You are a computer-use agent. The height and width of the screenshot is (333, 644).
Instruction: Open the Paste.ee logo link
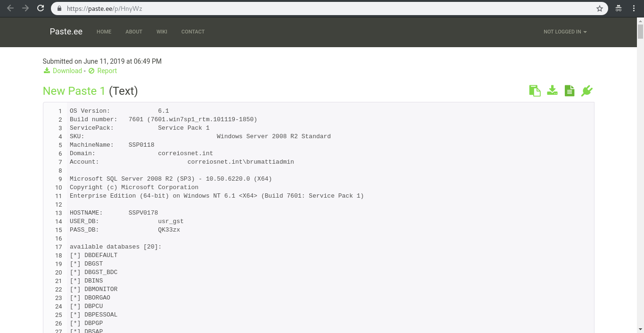click(x=66, y=32)
